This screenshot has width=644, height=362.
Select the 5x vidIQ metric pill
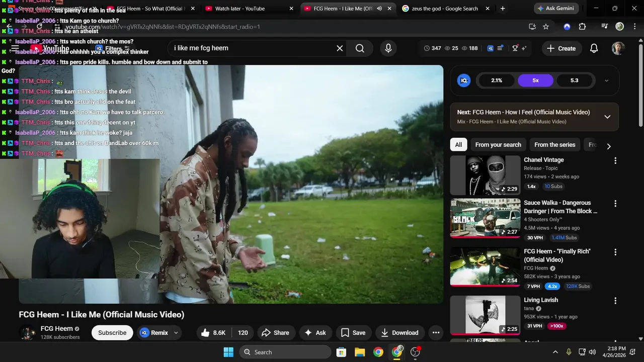[535, 80]
